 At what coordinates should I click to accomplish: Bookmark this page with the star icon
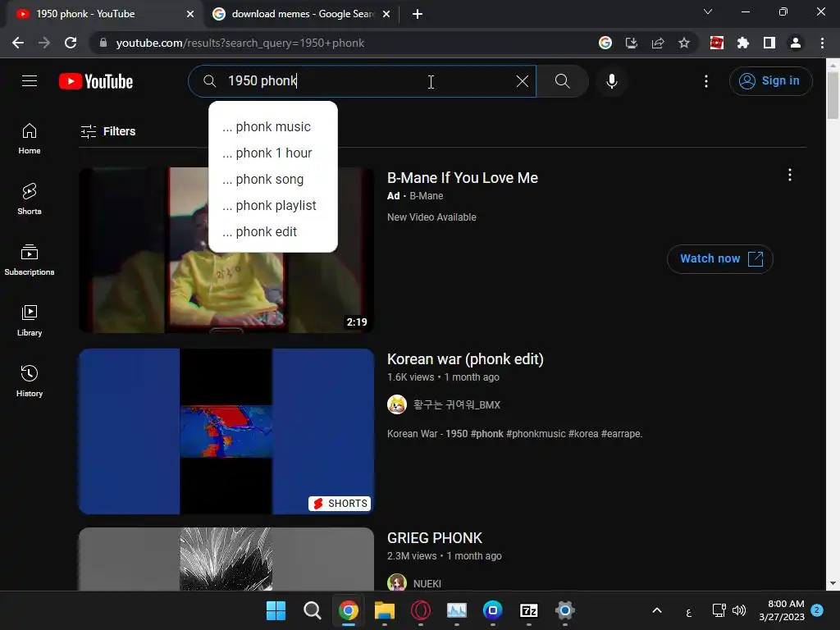pyautogui.click(x=684, y=43)
